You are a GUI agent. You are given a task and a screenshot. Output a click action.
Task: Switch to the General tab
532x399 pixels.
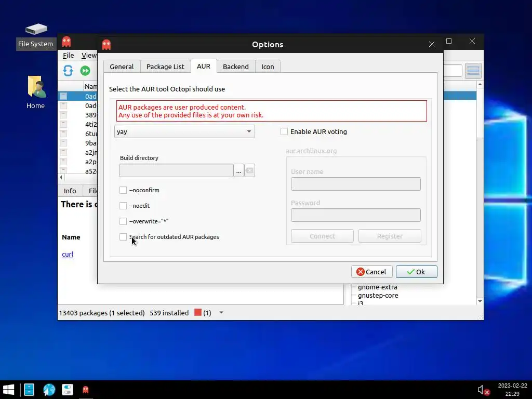click(122, 66)
